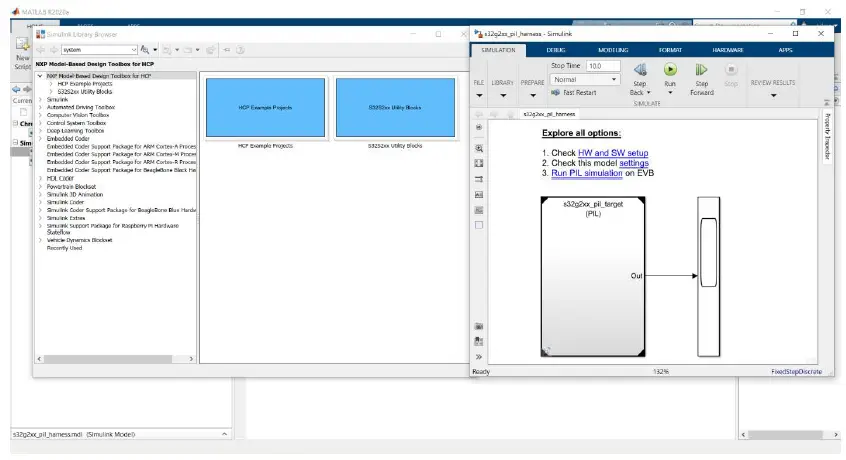Click the Annotation icon in canvas palette
Screen dimensions: 846x460
[x=479, y=195]
